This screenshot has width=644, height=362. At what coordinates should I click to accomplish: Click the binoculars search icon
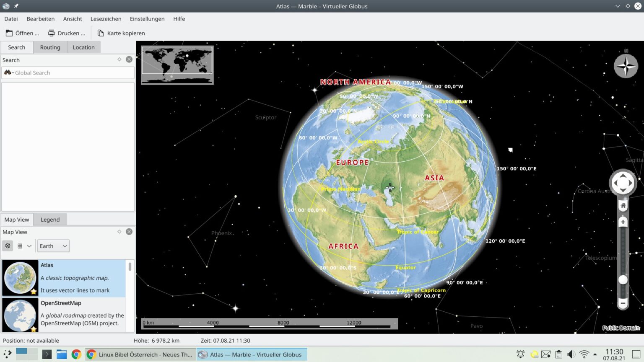coord(7,72)
